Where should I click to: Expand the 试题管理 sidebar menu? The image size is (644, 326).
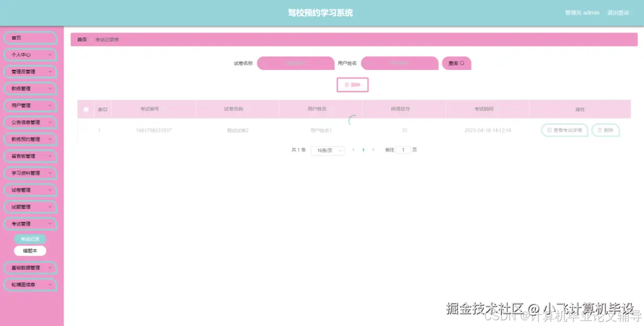click(30, 207)
